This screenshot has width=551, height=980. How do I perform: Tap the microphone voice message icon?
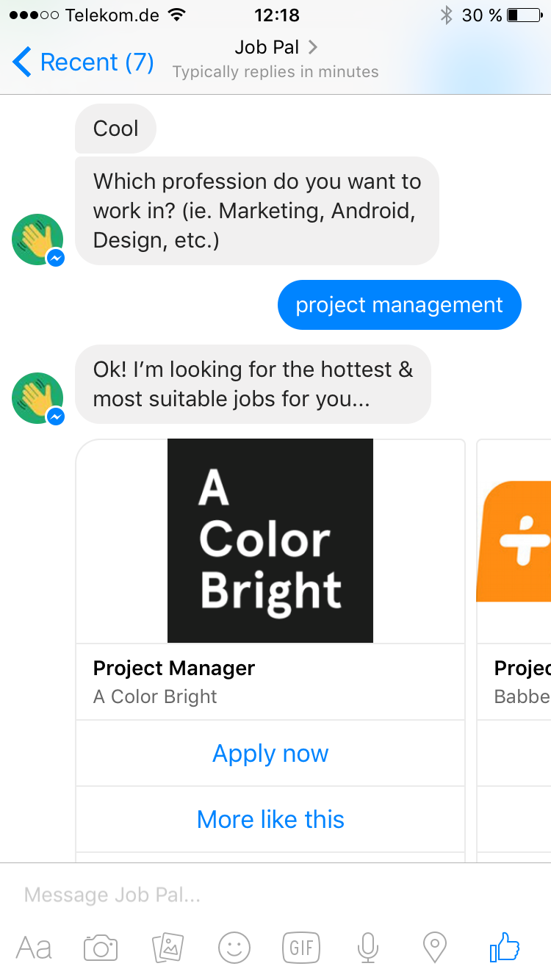point(367,948)
